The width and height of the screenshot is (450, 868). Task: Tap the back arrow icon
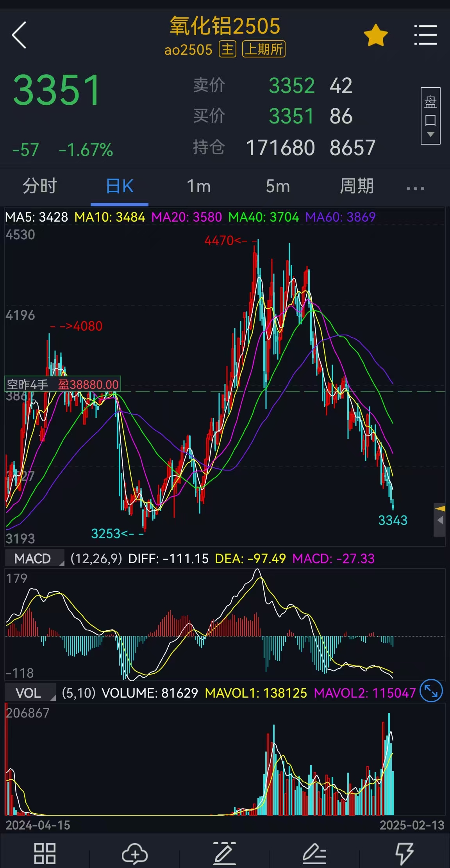(19, 35)
